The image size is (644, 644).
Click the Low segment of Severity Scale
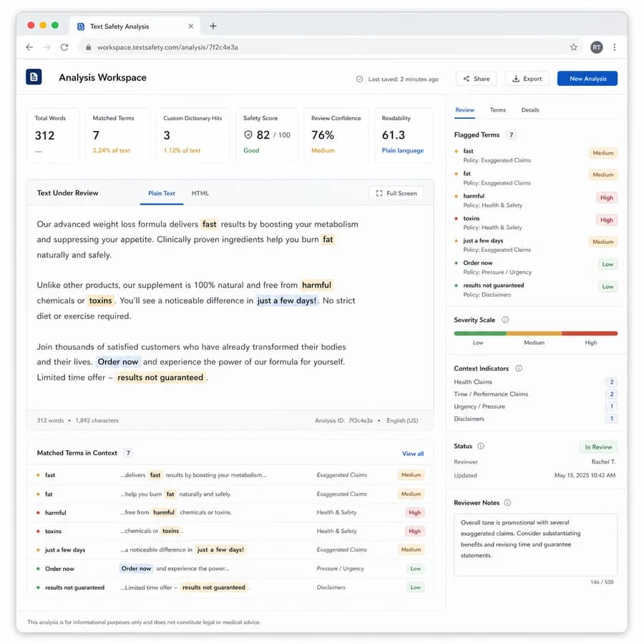[x=479, y=333]
